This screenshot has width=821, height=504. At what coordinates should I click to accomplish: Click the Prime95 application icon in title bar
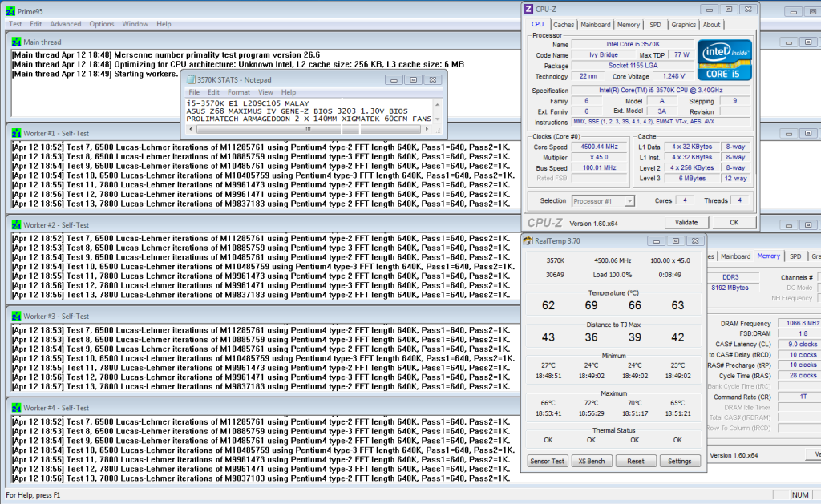tap(10, 10)
